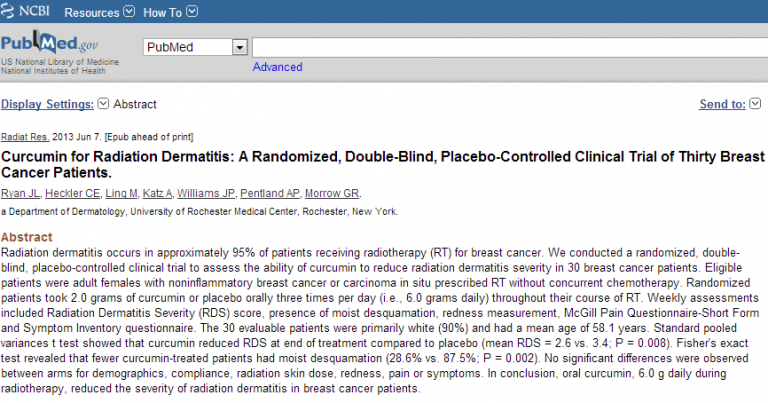Select author Pentland AP
Screen dimensions: 768x403
coord(270,193)
